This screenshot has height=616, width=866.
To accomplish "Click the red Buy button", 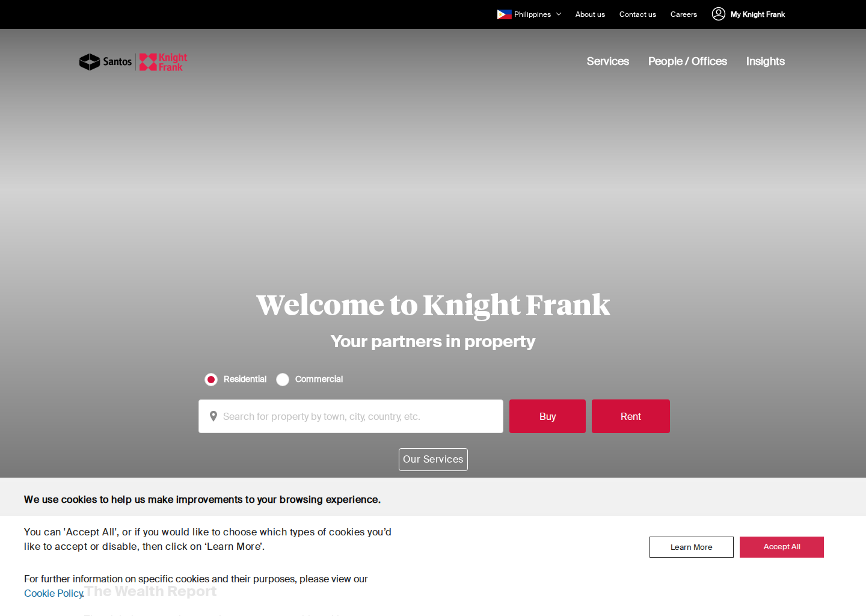I will click(547, 416).
